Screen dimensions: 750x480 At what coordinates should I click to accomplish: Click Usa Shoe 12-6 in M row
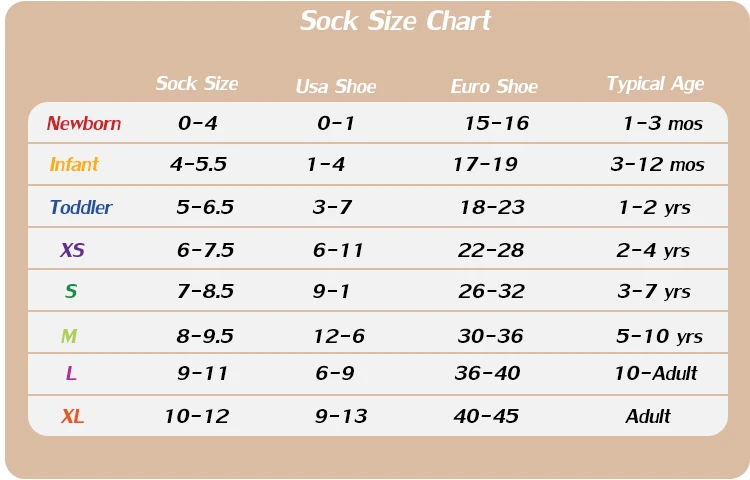pos(339,336)
